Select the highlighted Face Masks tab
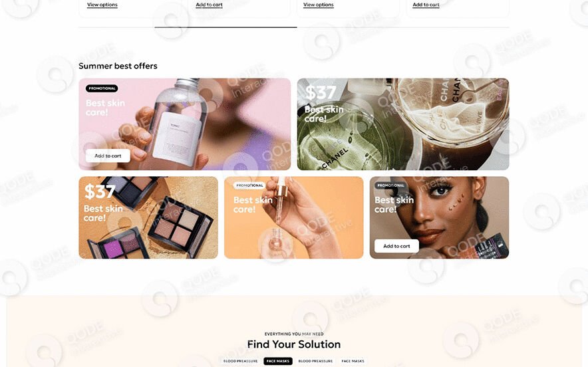The image size is (588, 367). [278, 361]
